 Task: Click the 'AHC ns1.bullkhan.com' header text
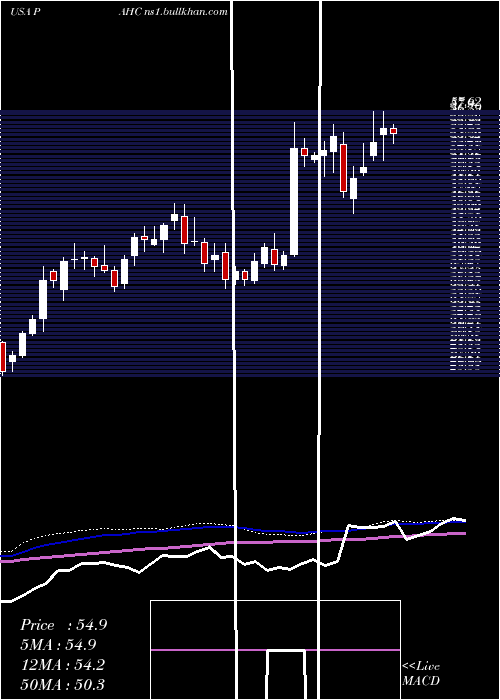[x=173, y=12]
